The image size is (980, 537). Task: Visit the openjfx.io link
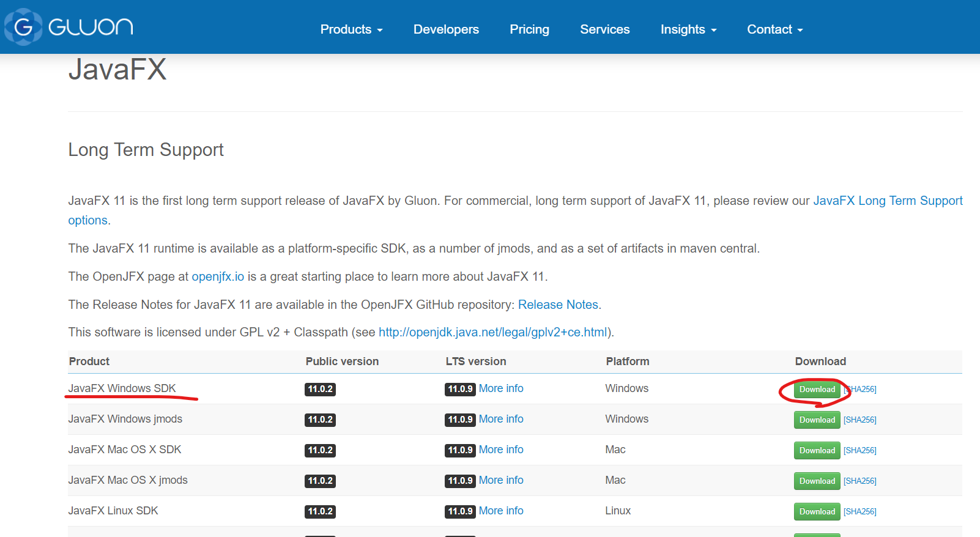click(218, 276)
